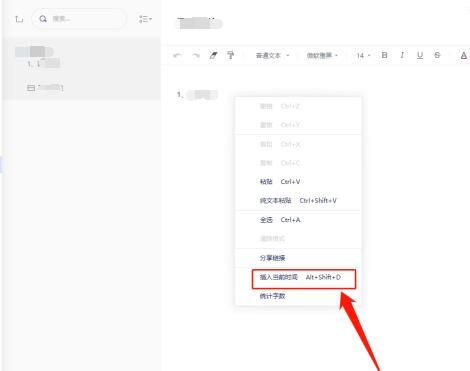Screen dimensions: 470x371
Task: Choose 纯文本粘贴 in context menu
Action: (298, 200)
